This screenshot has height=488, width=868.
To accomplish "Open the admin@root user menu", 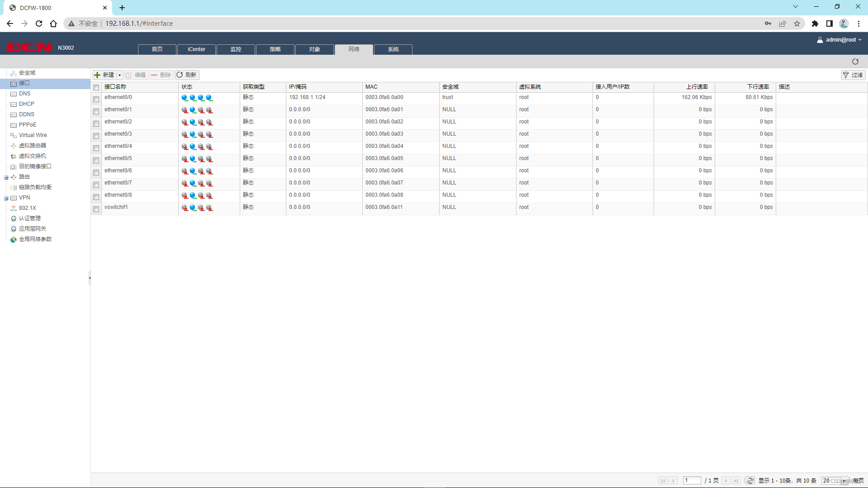I will pos(839,40).
